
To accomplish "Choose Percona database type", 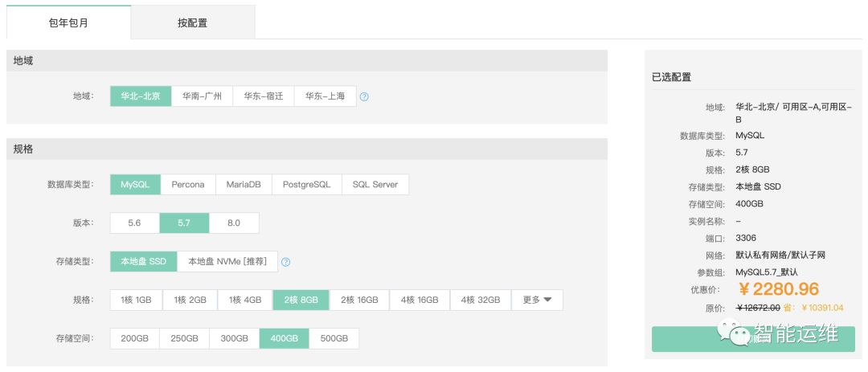I will 188,184.
